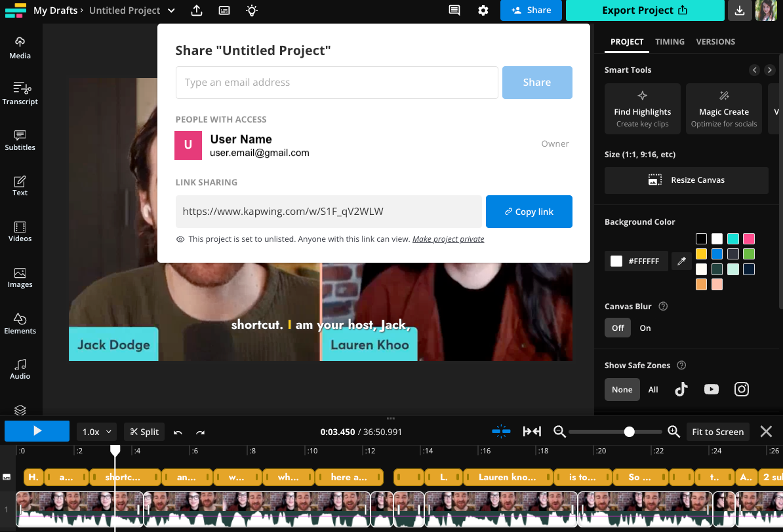Pick a color with the eyedropper tool
The image size is (783, 532).
coord(681,261)
